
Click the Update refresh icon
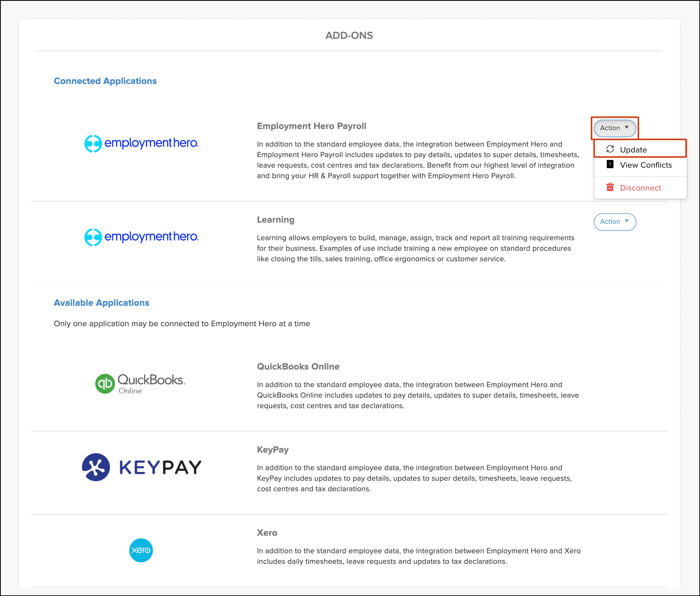click(x=610, y=149)
